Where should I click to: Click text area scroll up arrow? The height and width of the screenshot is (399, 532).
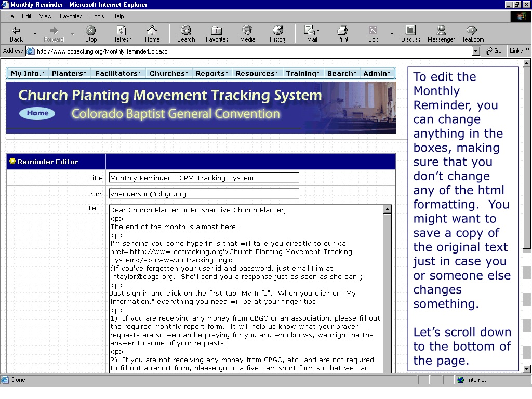point(388,209)
